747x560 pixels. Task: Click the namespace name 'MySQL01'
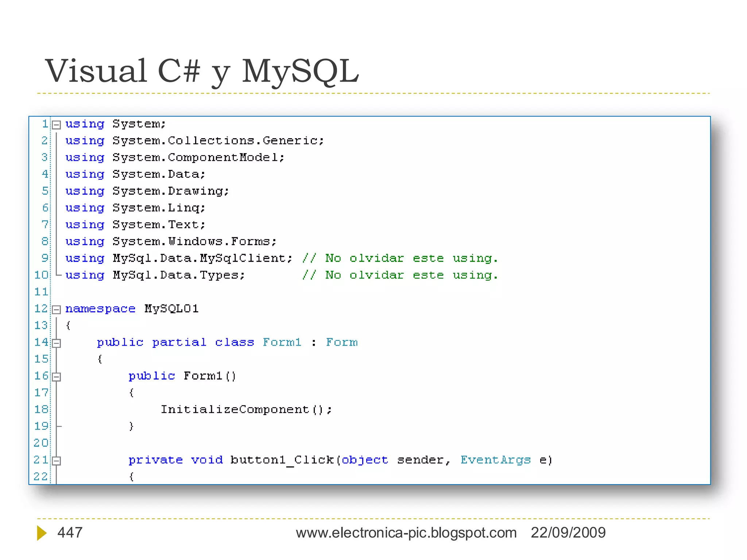[x=172, y=309]
